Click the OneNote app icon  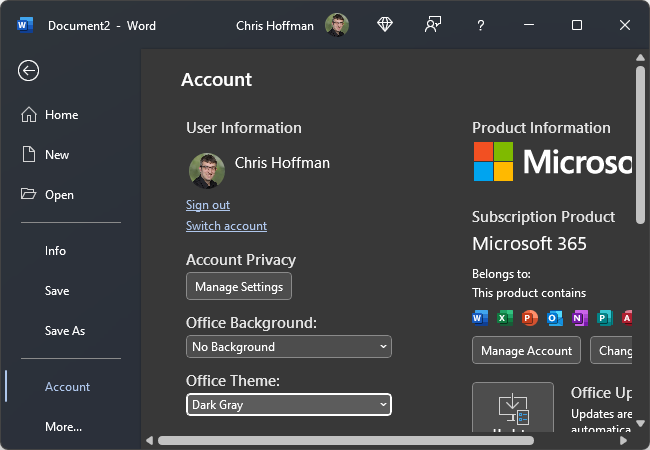(x=580, y=318)
